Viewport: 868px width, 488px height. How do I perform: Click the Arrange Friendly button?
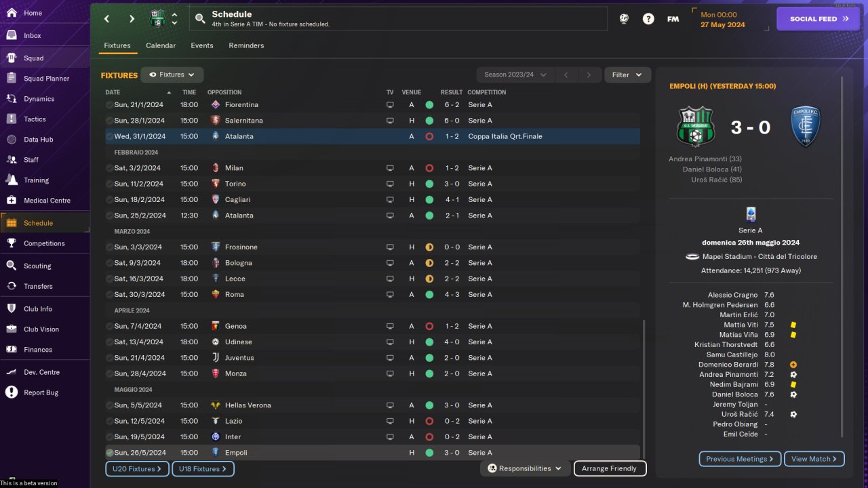610,468
